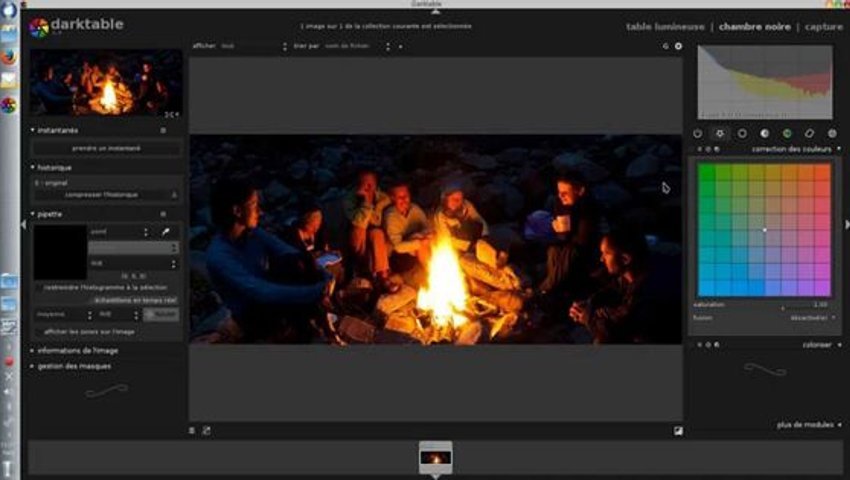Viewport: 850px width, 480px height.
Task: Click the black color sample swatch in pipette
Action: (x=60, y=252)
